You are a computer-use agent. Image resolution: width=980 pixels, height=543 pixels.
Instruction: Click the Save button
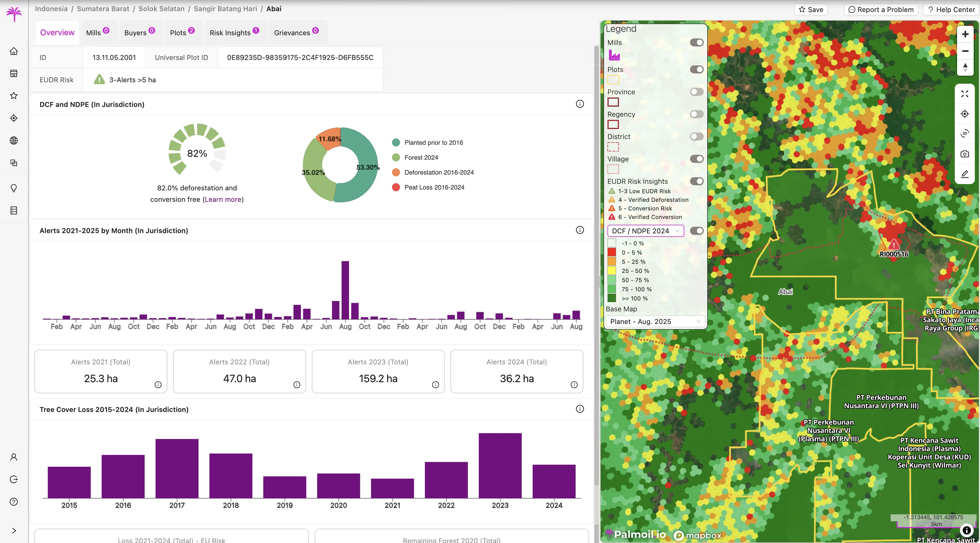(x=811, y=9)
